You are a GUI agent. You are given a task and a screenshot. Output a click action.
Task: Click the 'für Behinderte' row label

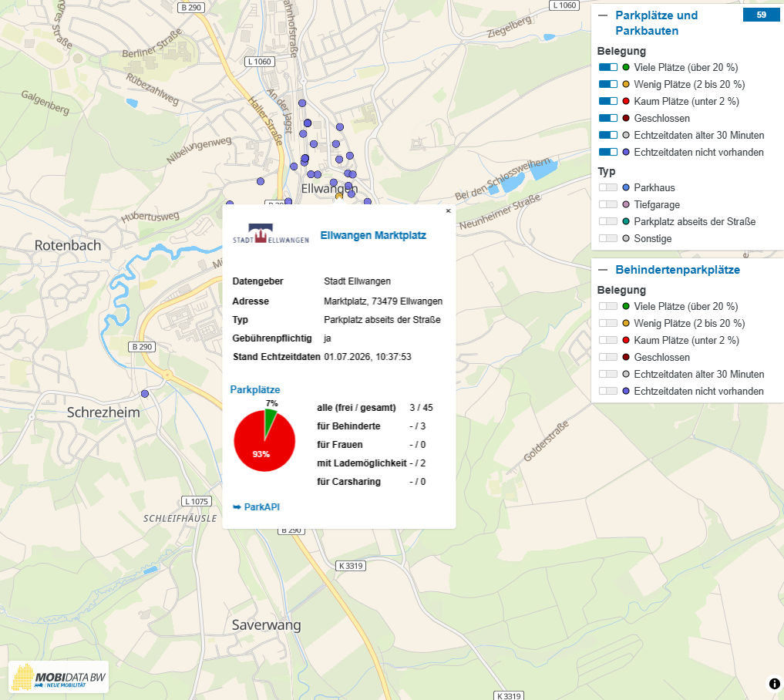point(348,426)
